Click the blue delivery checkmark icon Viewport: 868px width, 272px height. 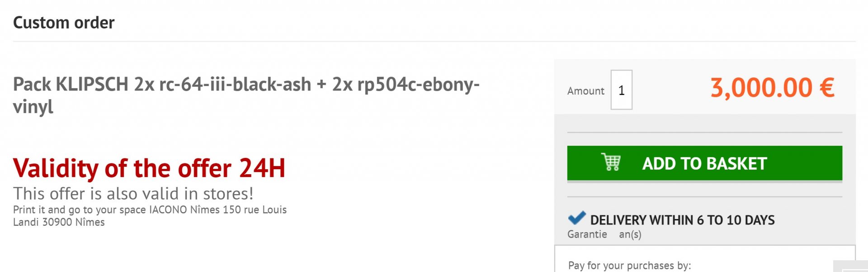[576, 218]
